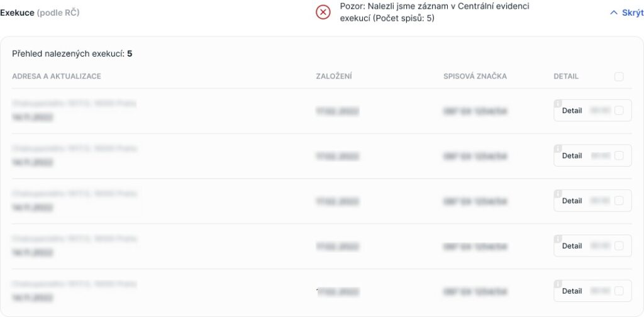Click info badge on fourth row's Detail button
The width and height of the screenshot is (644, 317).
(558, 238)
